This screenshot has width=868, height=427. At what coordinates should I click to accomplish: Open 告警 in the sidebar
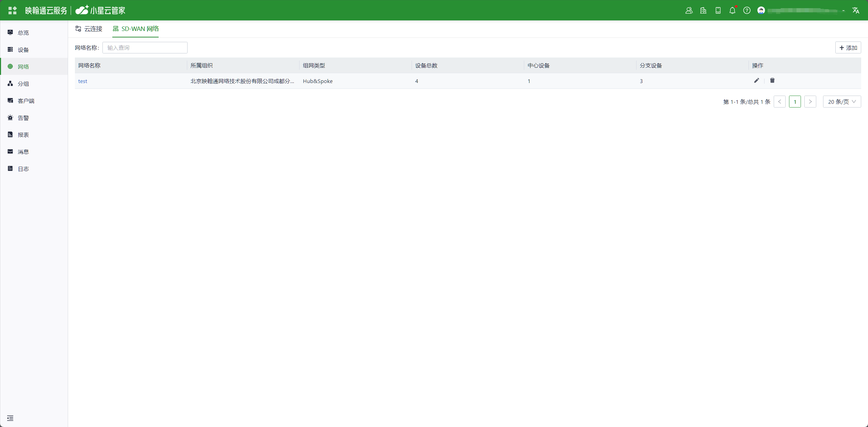[x=23, y=118]
